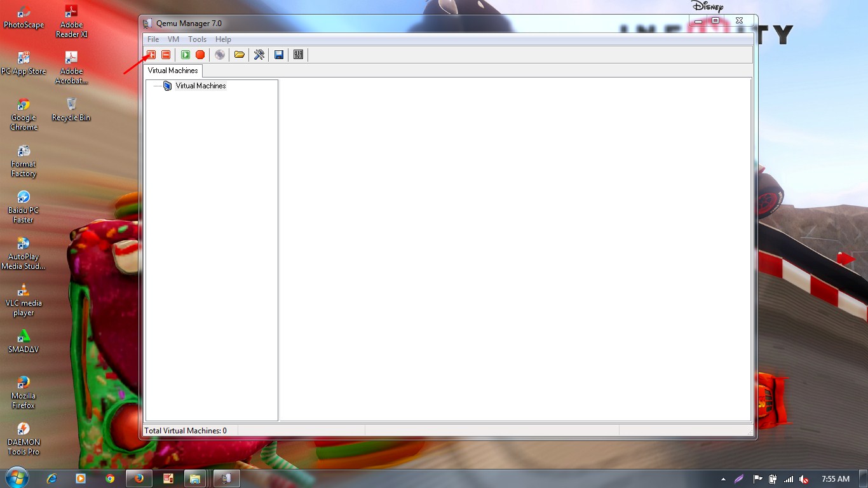Click the red minus Delete VM icon
Screen dimensions: 868x488
(x=166, y=55)
